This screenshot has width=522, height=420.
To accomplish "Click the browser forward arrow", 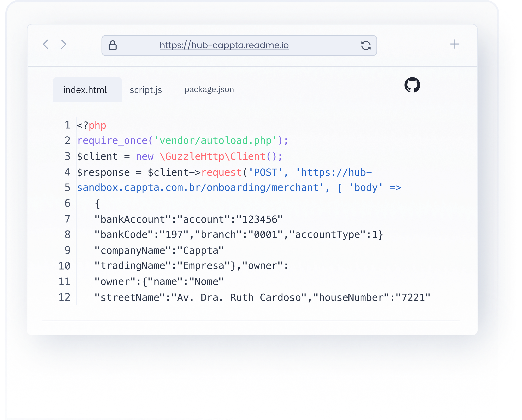I will tap(64, 44).
